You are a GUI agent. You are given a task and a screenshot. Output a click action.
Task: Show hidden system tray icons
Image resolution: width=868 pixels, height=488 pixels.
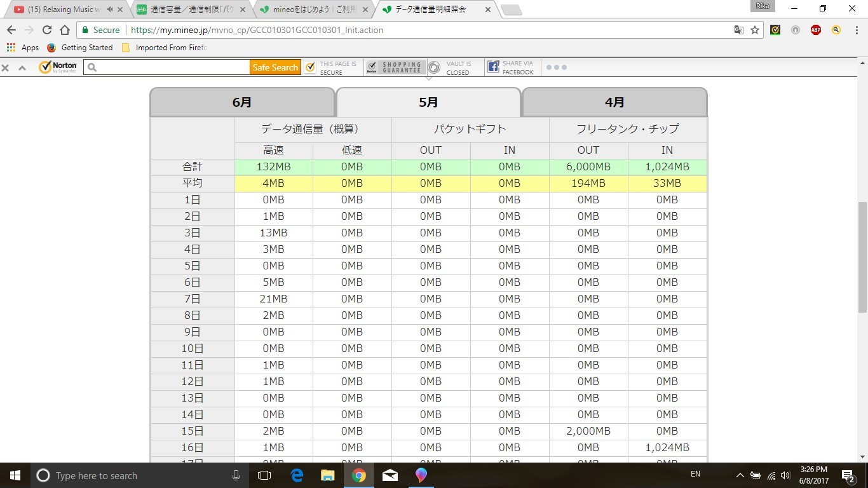[x=740, y=475]
